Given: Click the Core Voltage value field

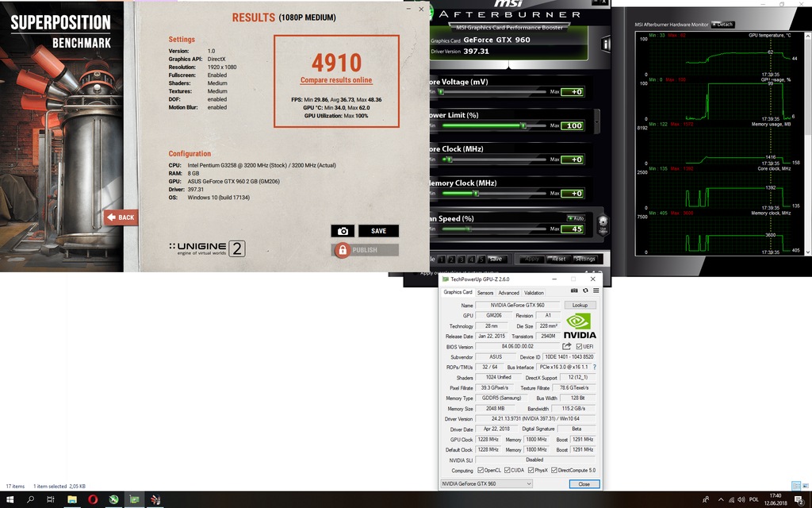Looking at the screenshot, I should [x=573, y=92].
